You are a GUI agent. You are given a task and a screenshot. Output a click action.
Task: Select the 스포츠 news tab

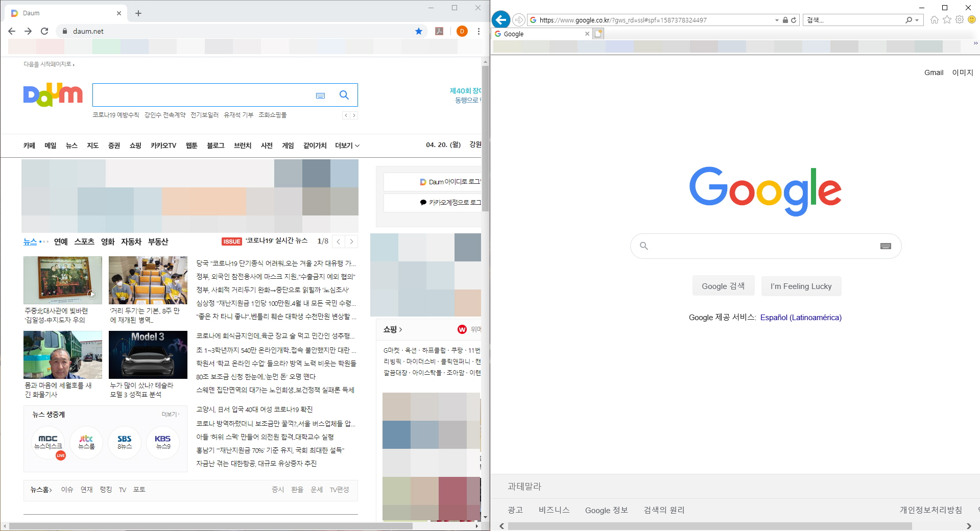(84, 242)
